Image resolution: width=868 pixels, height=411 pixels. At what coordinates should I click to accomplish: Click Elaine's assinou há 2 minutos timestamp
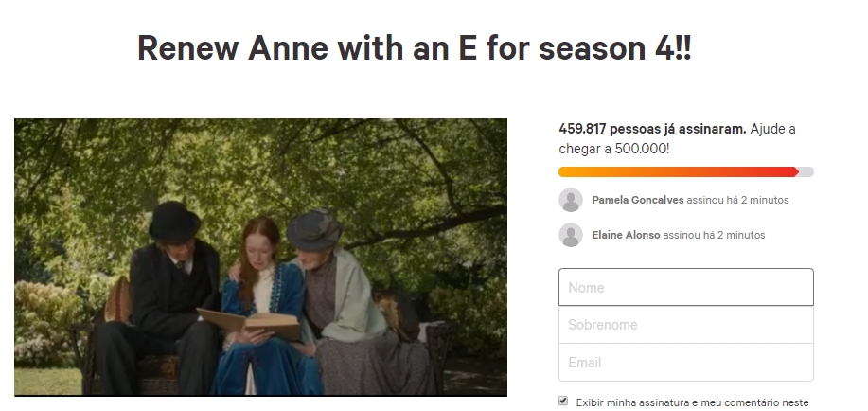point(714,235)
